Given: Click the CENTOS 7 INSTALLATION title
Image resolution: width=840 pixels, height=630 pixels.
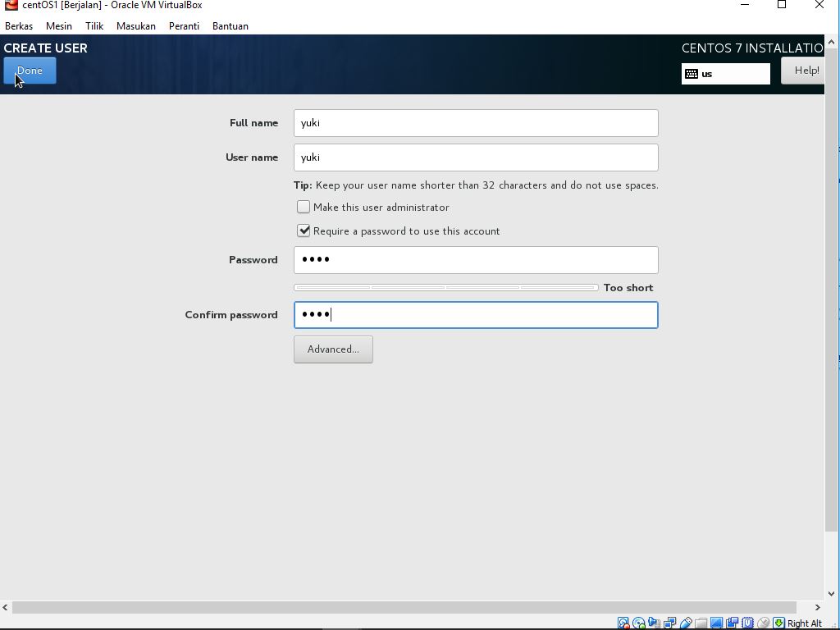Looking at the screenshot, I should (752, 48).
